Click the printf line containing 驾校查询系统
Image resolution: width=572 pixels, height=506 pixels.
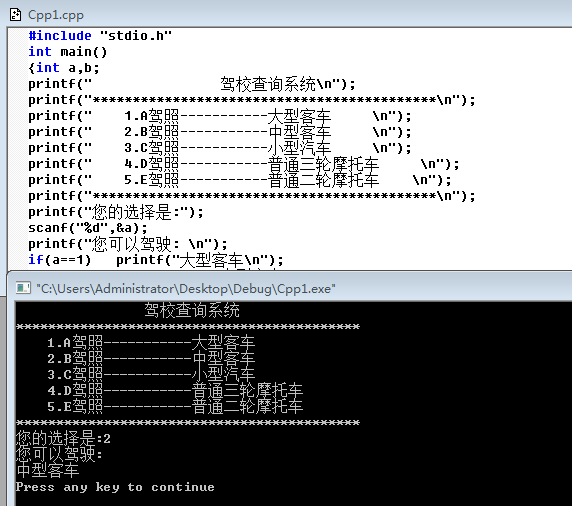click(192, 84)
